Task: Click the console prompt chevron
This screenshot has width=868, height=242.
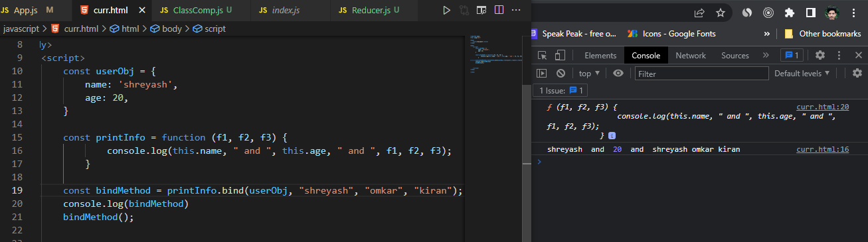Action: point(539,161)
